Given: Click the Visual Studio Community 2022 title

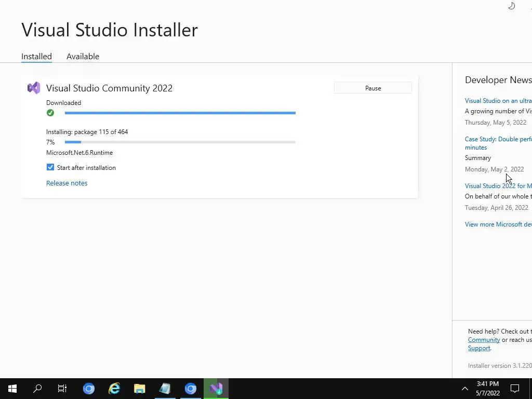Looking at the screenshot, I should click(x=109, y=88).
